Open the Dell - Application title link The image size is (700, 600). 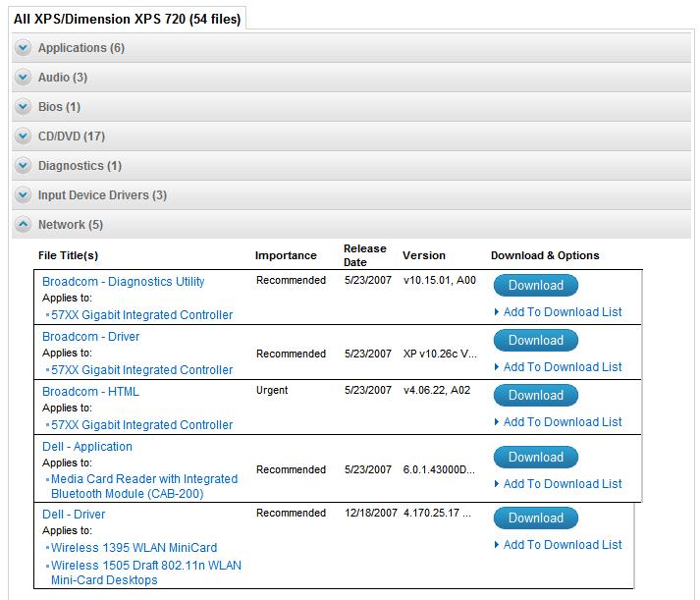click(x=87, y=447)
